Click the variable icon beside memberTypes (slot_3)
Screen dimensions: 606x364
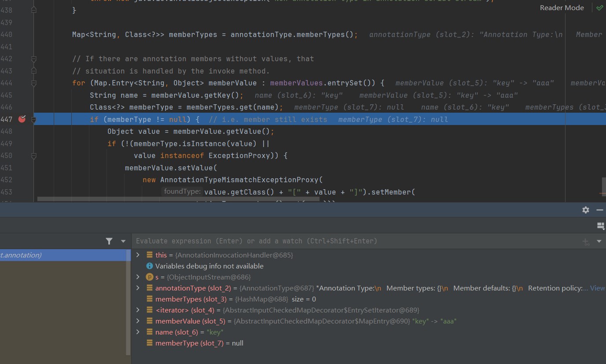point(150,299)
